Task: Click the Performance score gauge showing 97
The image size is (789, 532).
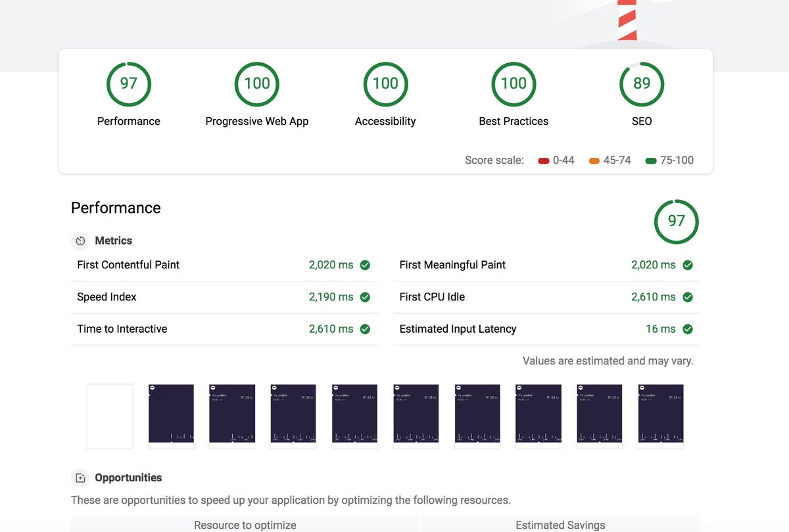Action: pyautogui.click(x=129, y=84)
